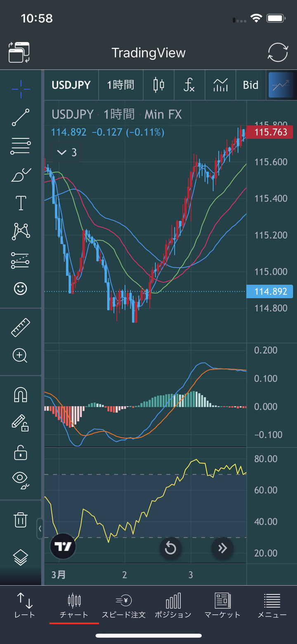Screen dimensions: 297x644
Task: Open the chart templates icon
Action: coord(220,85)
